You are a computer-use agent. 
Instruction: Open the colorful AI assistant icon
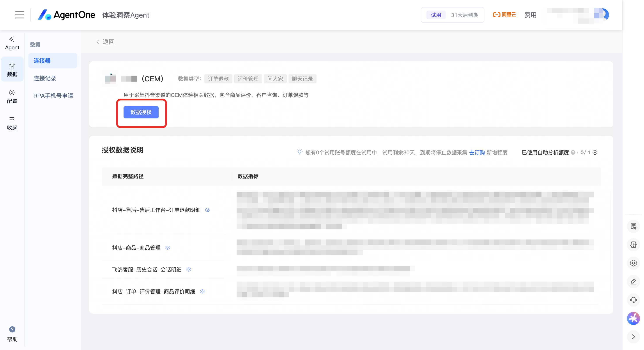click(x=633, y=318)
